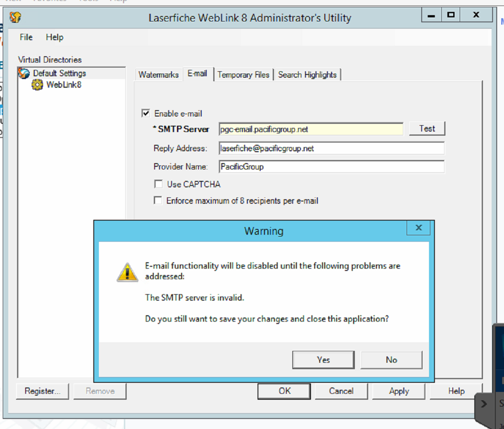Screen dimensions: 504x429
Task: Open the Search Highlights tab
Action: click(307, 74)
